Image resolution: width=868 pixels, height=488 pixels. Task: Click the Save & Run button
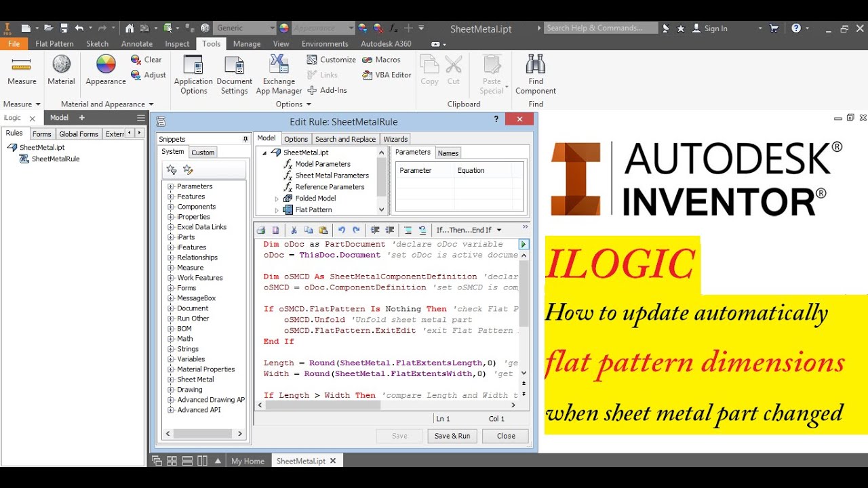click(452, 436)
